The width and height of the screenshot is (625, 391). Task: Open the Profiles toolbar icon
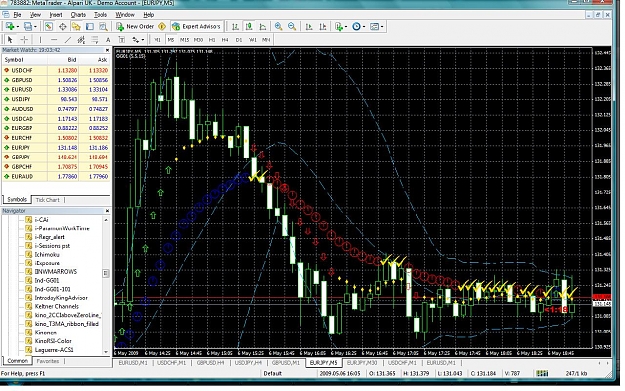28,27
